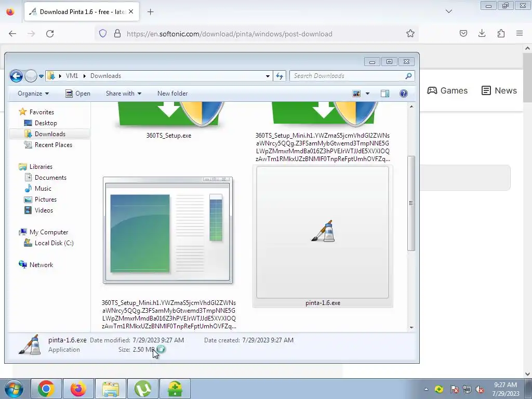Click the Downloads breadcrumb in the address bar

pos(105,76)
